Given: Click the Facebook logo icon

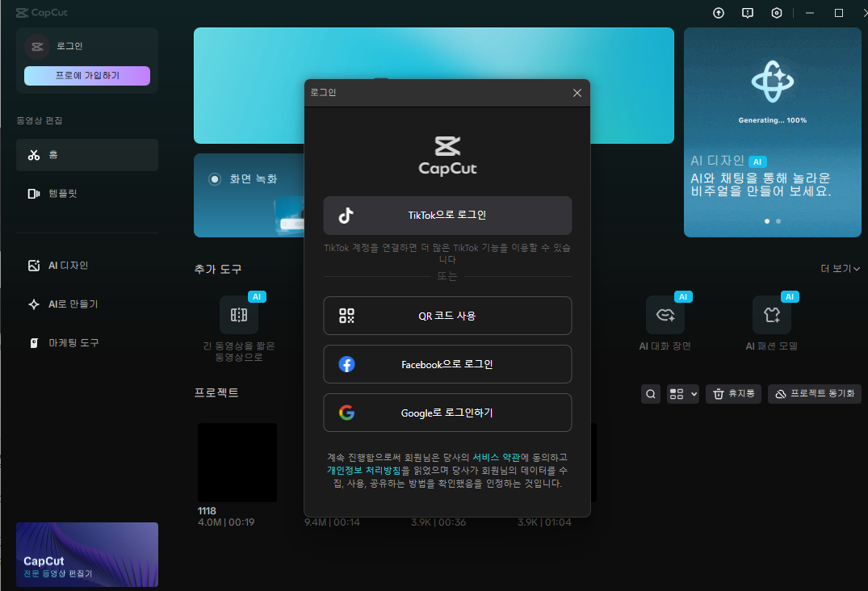Looking at the screenshot, I should coord(346,364).
